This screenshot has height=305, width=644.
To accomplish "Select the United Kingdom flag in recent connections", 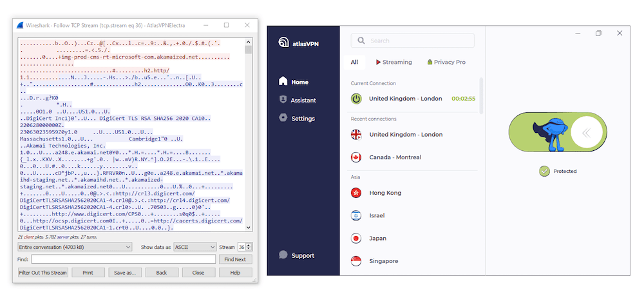I will (x=356, y=134).
